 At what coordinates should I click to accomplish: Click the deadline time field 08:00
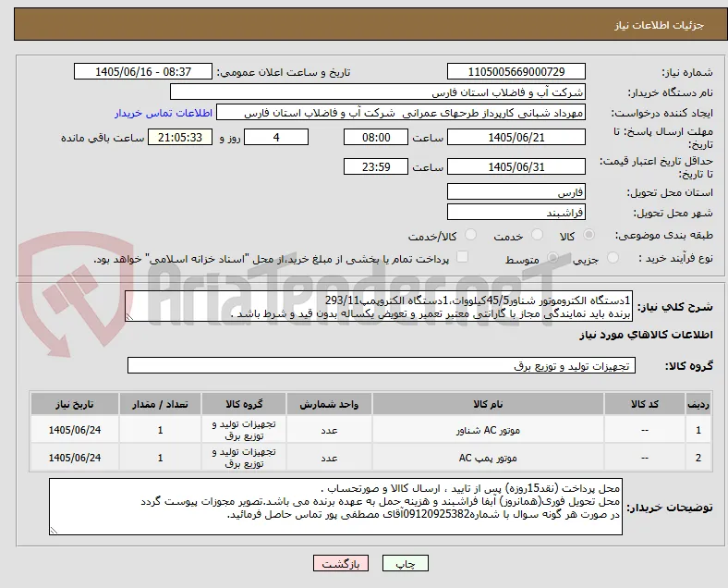coord(376,138)
